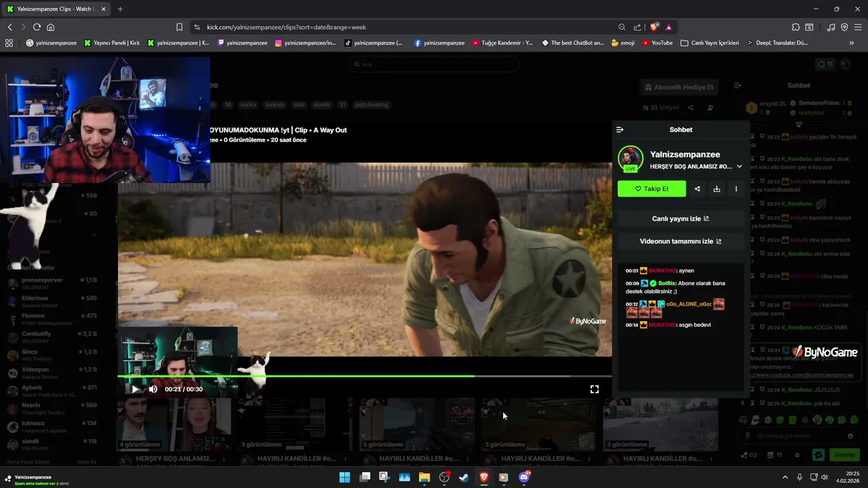This screenshot has height=488, width=868.
Task: Show hidden system tray icons chevron
Action: 785,477
